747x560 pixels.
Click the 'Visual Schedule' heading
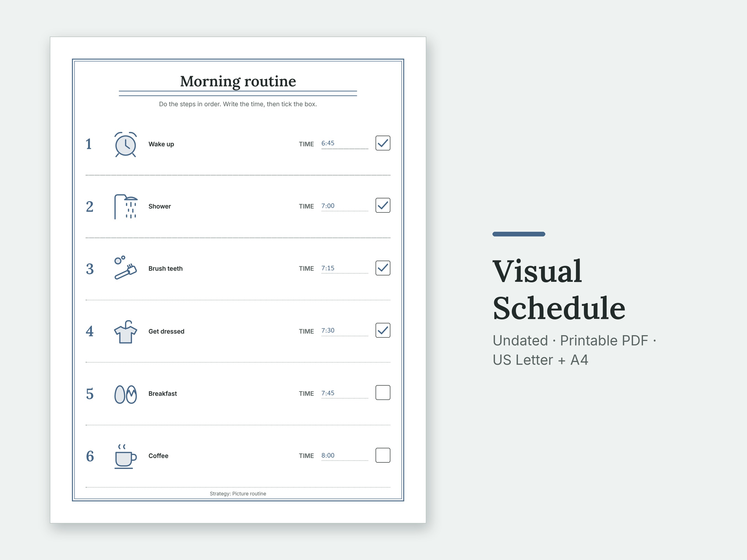559,290
